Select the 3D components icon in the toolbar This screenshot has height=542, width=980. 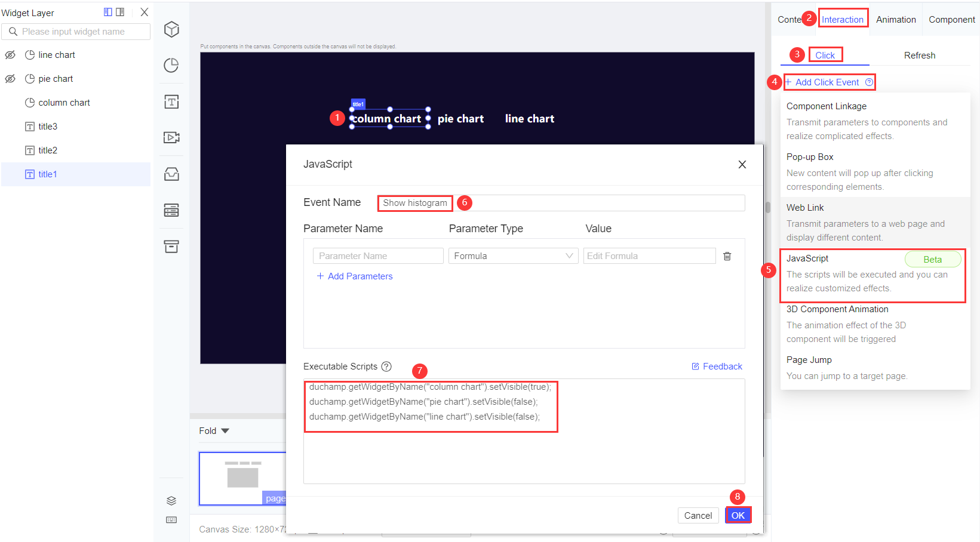coord(171,29)
